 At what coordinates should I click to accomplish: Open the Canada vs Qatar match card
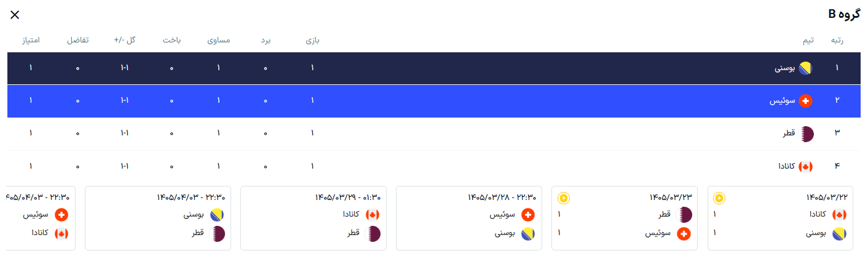click(x=314, y=218)
